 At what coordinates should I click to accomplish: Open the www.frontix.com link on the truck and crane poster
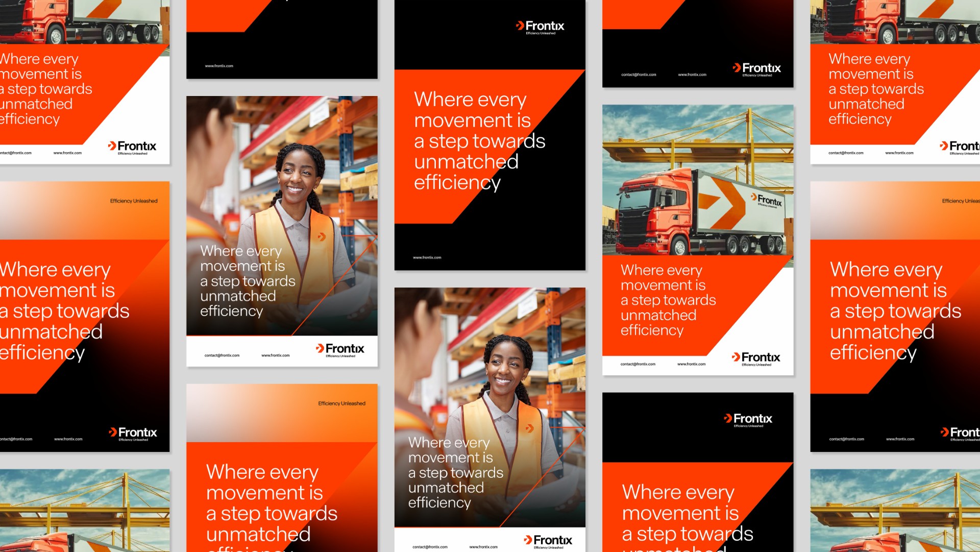pyautogui.click(x=691, y=364)
